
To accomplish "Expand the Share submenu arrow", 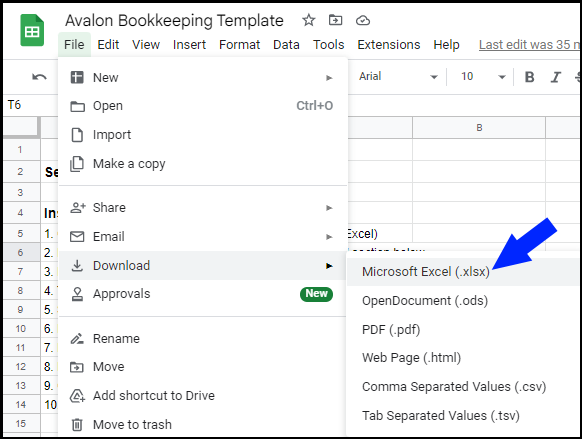I will click(x=329, y=208).
